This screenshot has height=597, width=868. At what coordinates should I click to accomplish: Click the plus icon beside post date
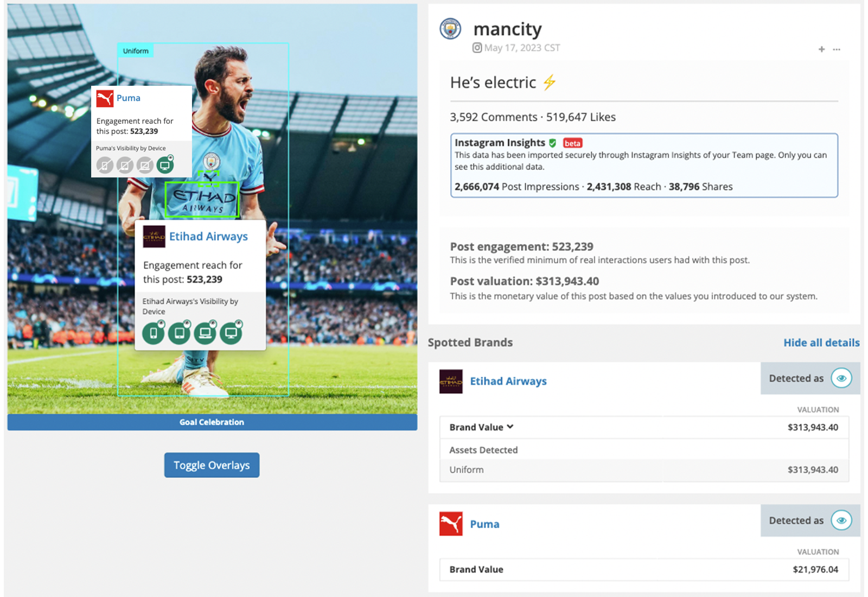(x=821, y=49)
